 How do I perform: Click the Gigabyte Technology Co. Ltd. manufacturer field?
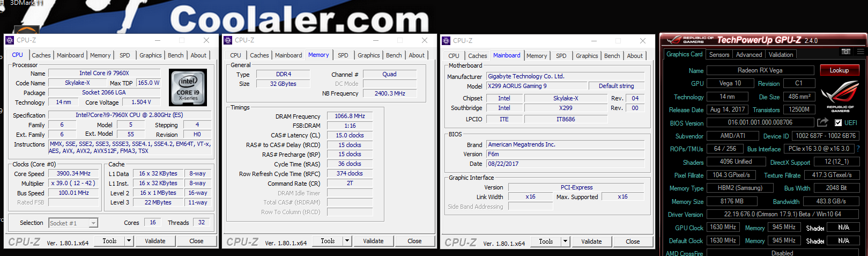click(x=566, y=76)
